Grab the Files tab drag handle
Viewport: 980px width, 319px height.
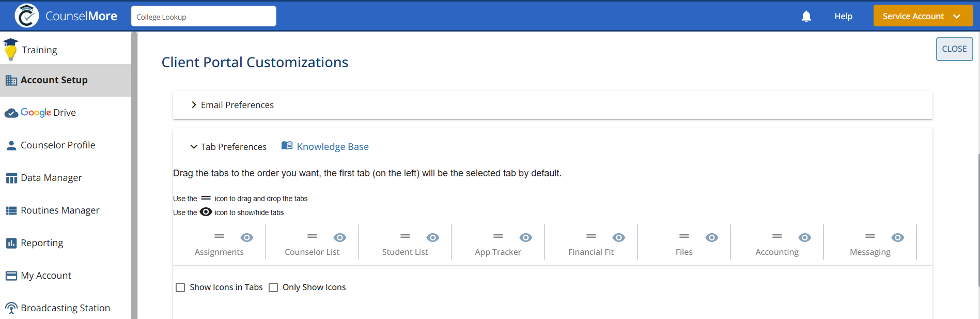click(684, 236)
